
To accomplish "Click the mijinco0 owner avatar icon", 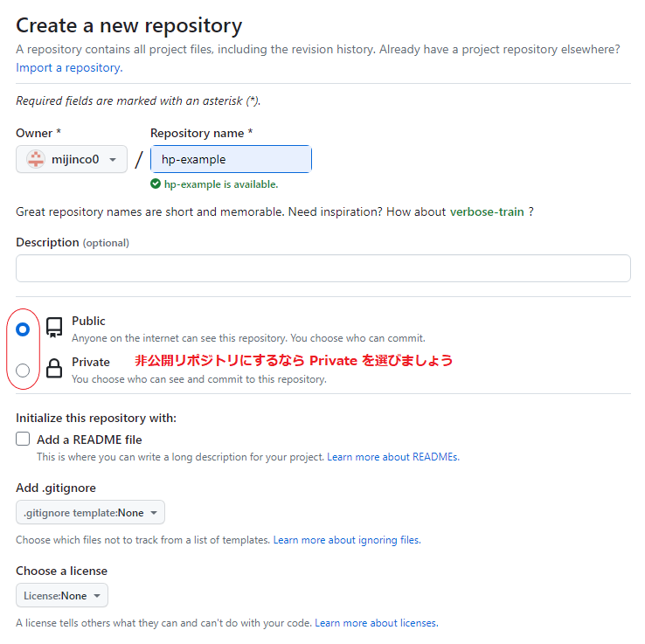I will click(x=36, y=160).
